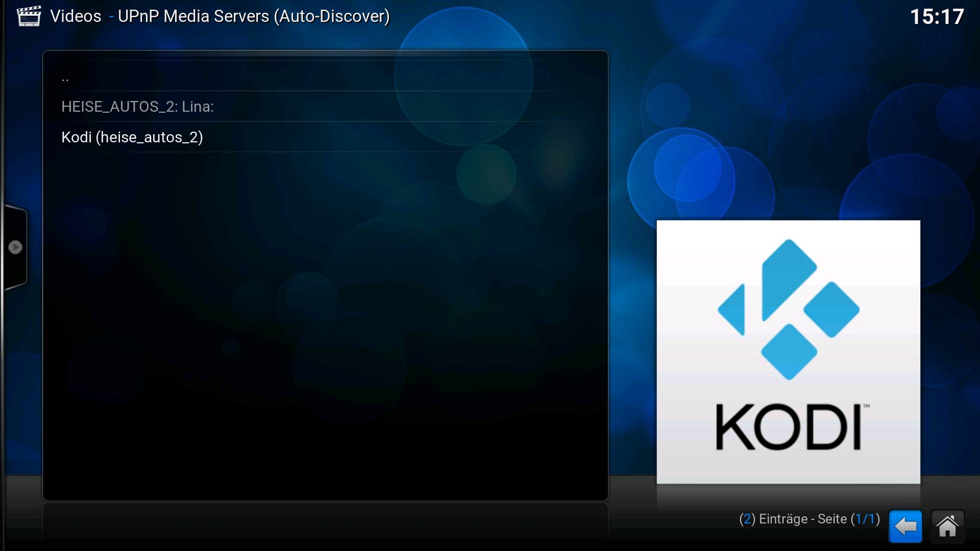This screenshot has height=551, width=980.
Task: Click the thin separator under Kodi entry
Action: point(325,152)
